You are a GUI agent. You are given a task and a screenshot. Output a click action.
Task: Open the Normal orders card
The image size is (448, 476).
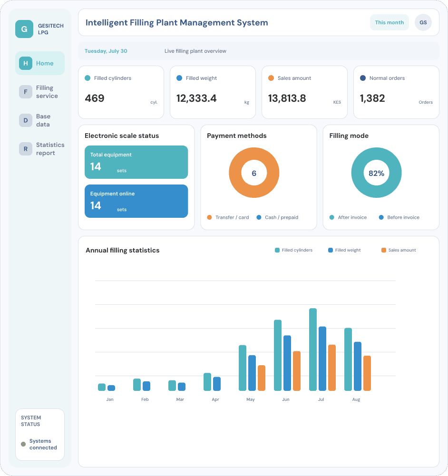pos(396,92)
